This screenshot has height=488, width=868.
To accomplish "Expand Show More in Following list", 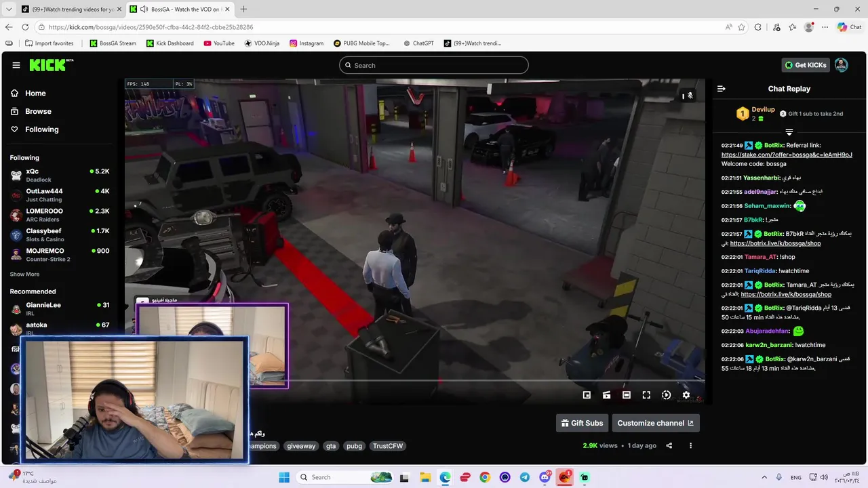I will (x=24, y=274).
